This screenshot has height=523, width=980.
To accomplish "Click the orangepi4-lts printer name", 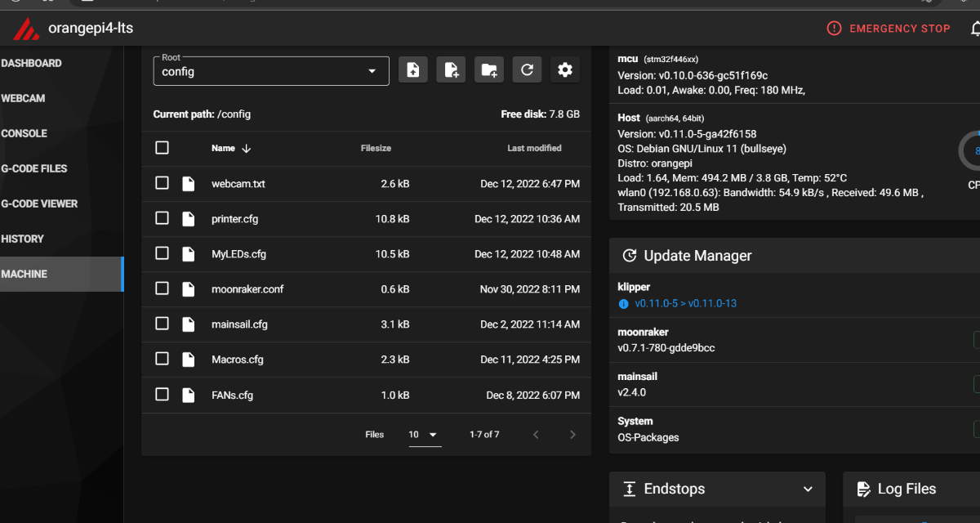I will (x=91, y=29).
